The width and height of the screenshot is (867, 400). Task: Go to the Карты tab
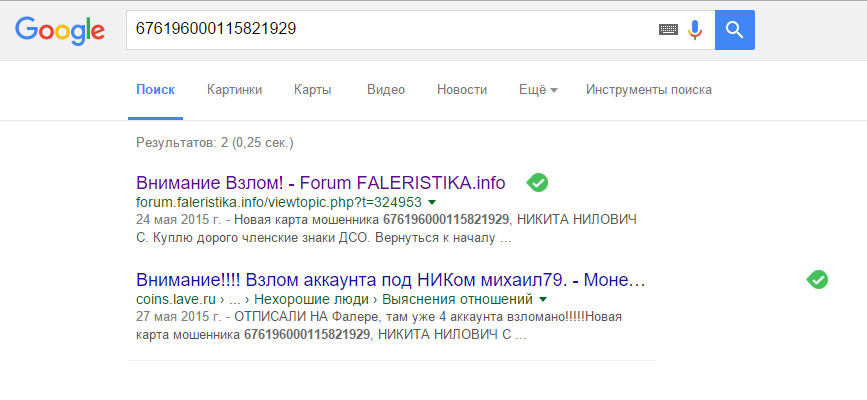[x=313, y=90]
